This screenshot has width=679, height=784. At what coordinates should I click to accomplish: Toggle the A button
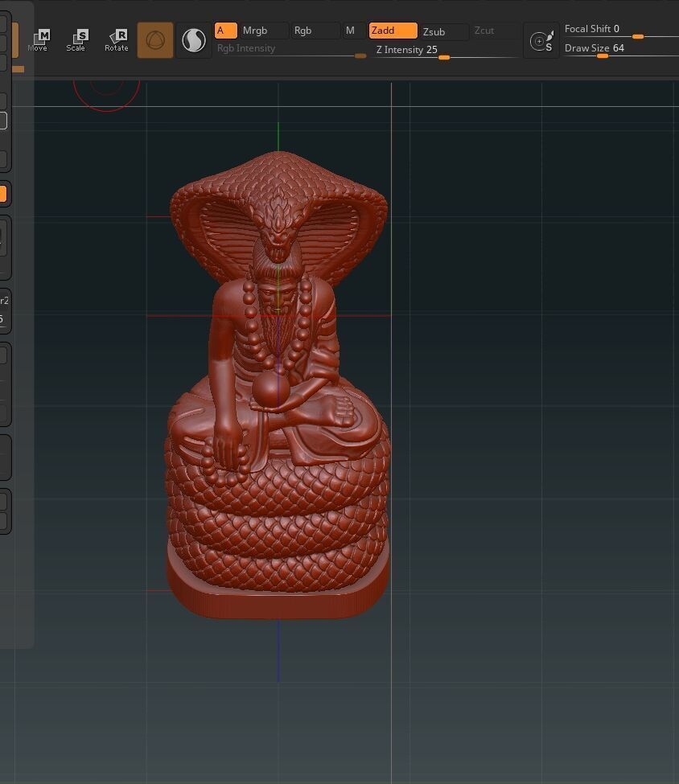[225, 31]
